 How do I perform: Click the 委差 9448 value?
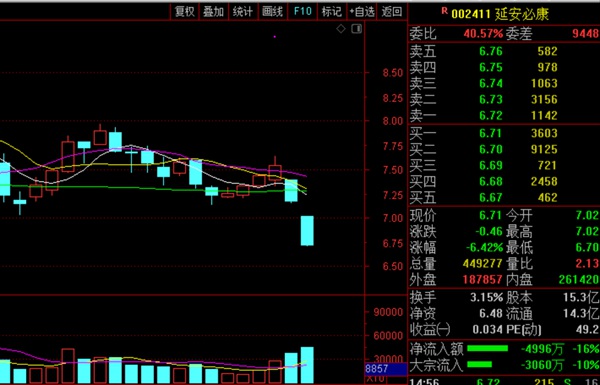[x=585, y=34]
